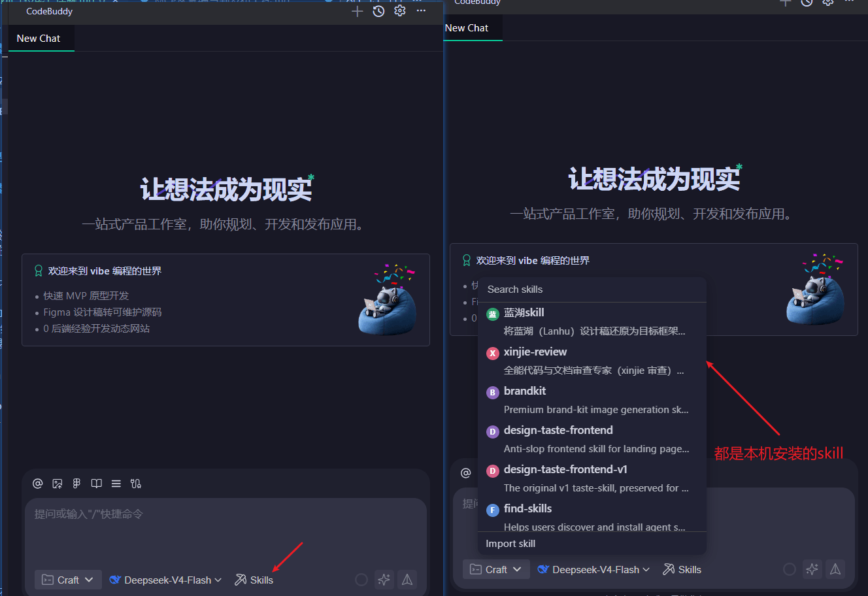The image size is (868, 596).
Task: Select the find-skills skill
Action: point(592,516)
